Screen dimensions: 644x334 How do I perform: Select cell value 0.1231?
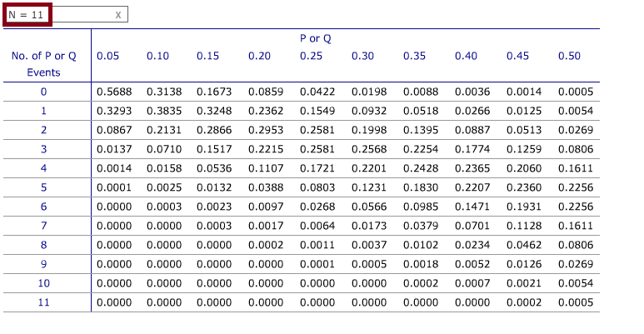click(369, 187)
